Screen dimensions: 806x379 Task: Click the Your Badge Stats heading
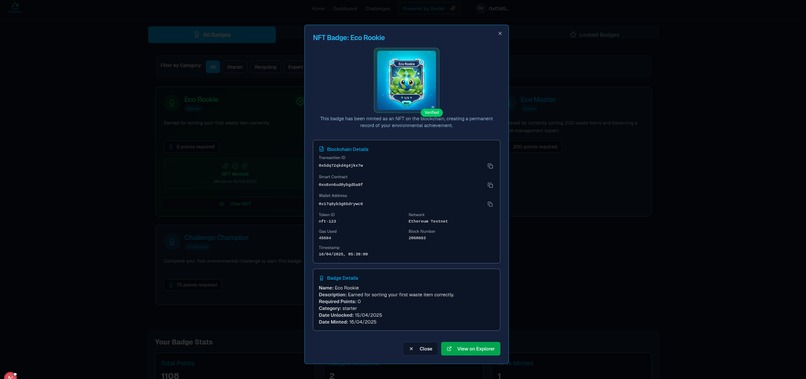pos(184,342)
